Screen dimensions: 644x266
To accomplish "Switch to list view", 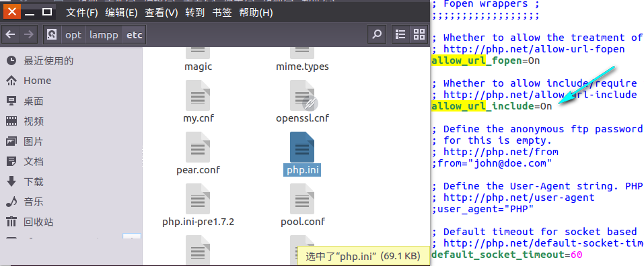I will pyautogui.click(x=400, y=34).
